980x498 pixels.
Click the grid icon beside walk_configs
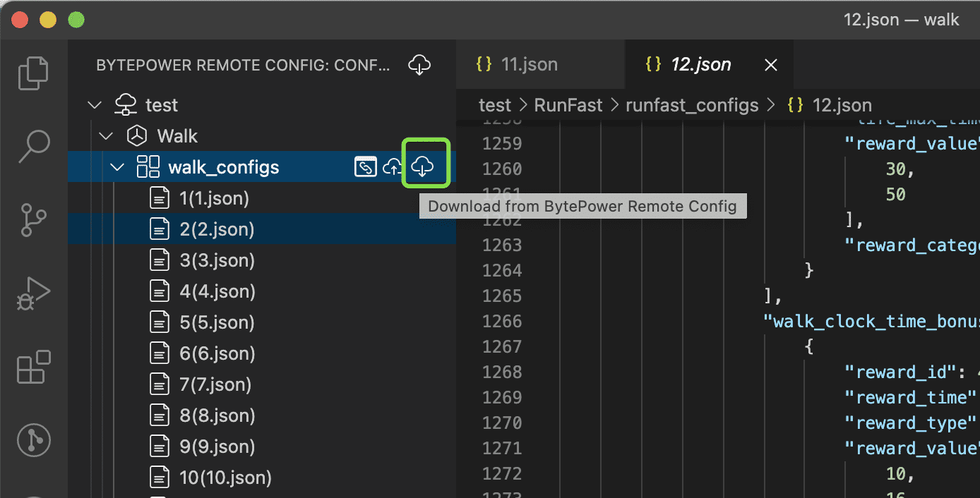click(x=148, y=167)
